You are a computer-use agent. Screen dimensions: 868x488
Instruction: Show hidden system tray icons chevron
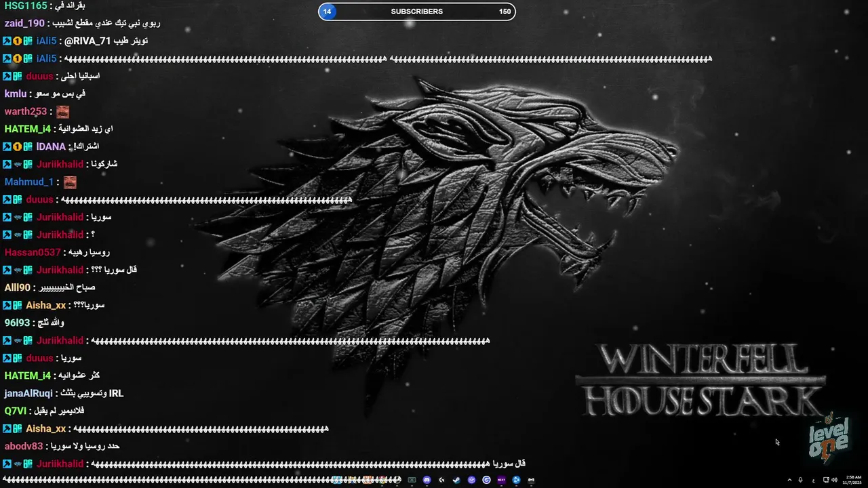789,480
